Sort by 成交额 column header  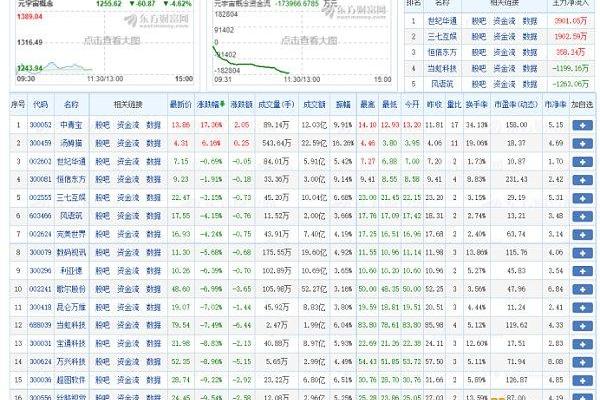[x=314, y=104]
